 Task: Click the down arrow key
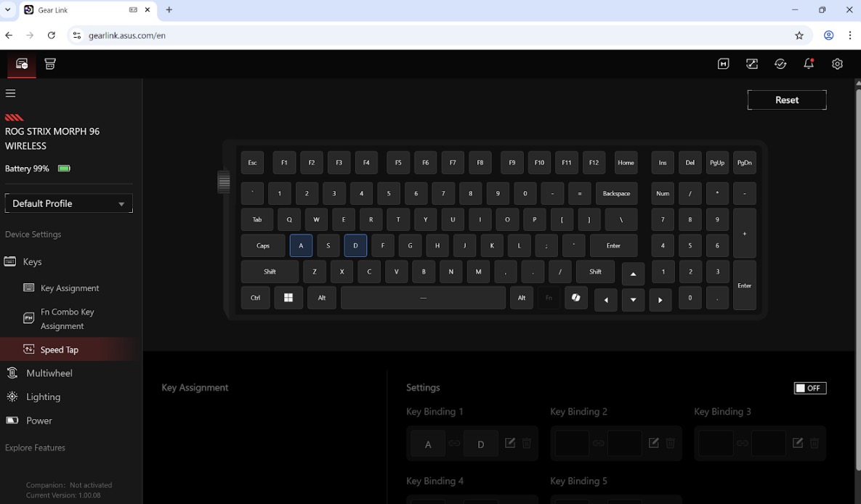point(633,300)
